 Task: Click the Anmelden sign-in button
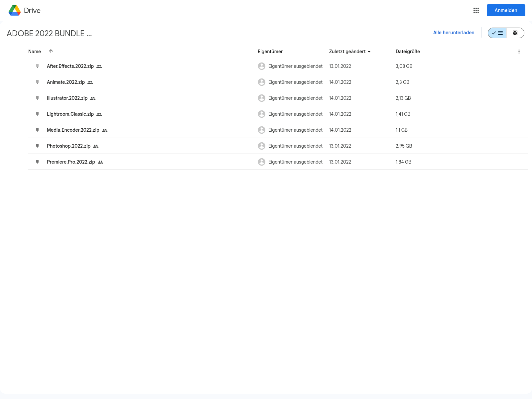(506, 10)
